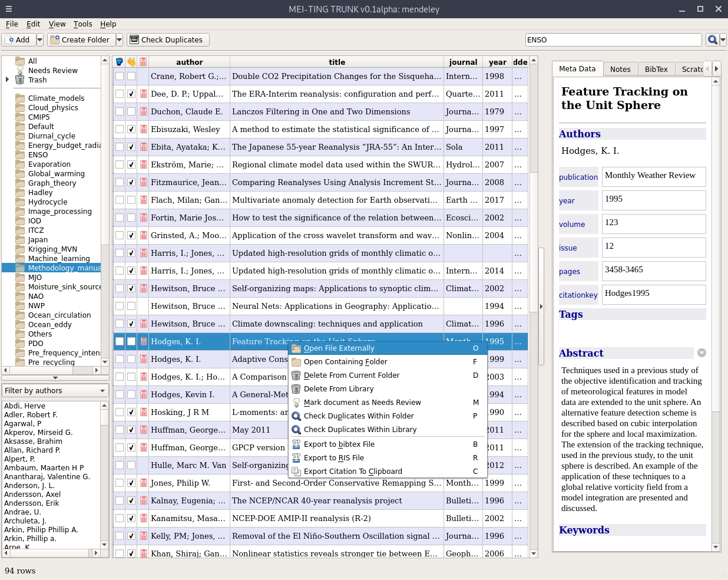Click the red file column header icon
This screenshot has height=580, width=728.
click(143, 62)
